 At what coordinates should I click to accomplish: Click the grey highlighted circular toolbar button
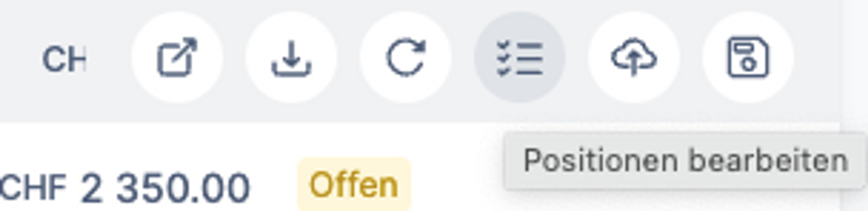coord(519,57)
